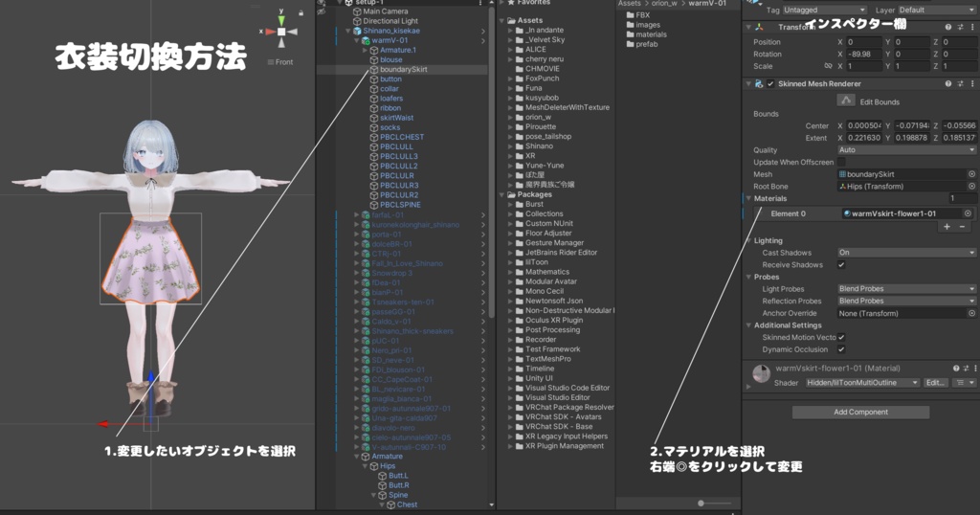
Task: Remove material slot with minus icon
Action: [x=963, y=226]
